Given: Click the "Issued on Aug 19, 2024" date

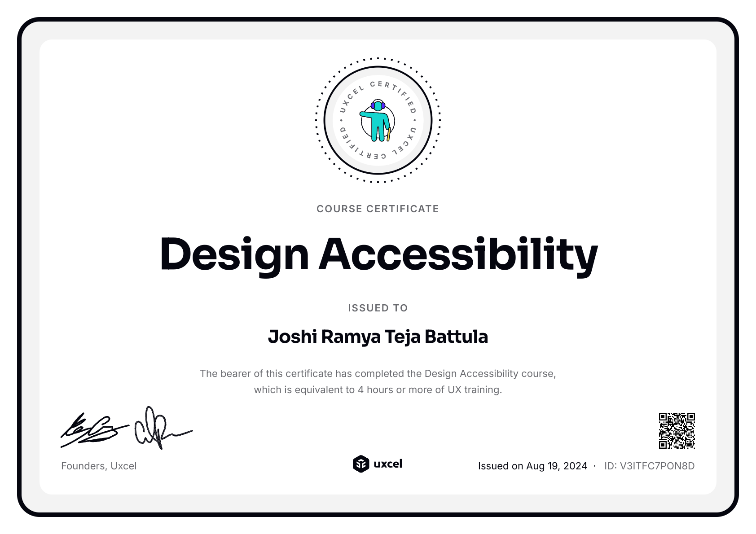Looking at the screenshot, I should pos(532,466).
